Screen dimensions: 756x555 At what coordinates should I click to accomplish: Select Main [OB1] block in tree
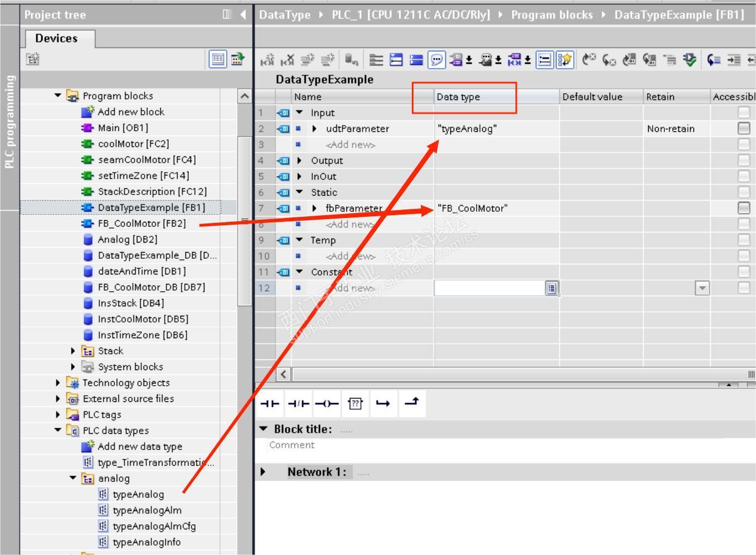(123, 128)
